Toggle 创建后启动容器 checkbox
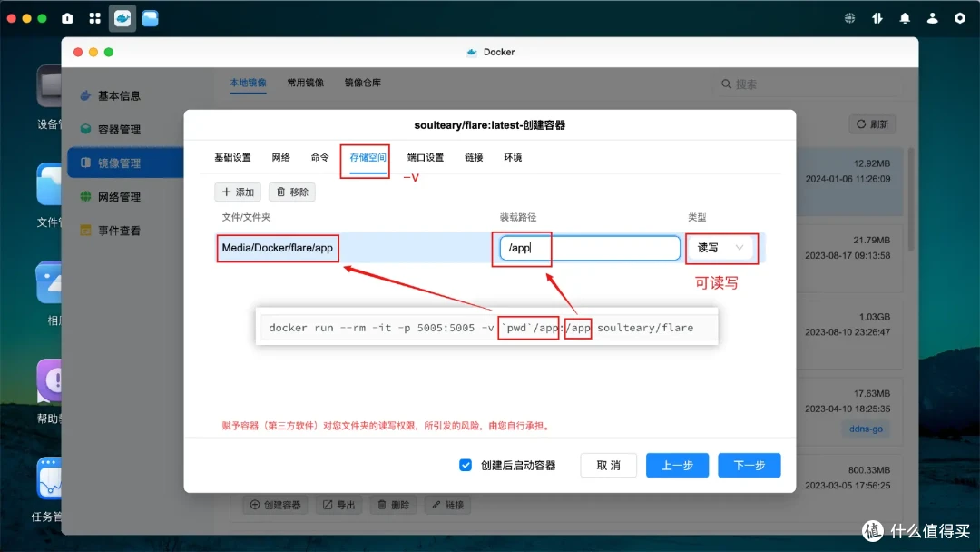Image resolution: width=980 pixels, height=552 pixels. [x=465, y=465]
